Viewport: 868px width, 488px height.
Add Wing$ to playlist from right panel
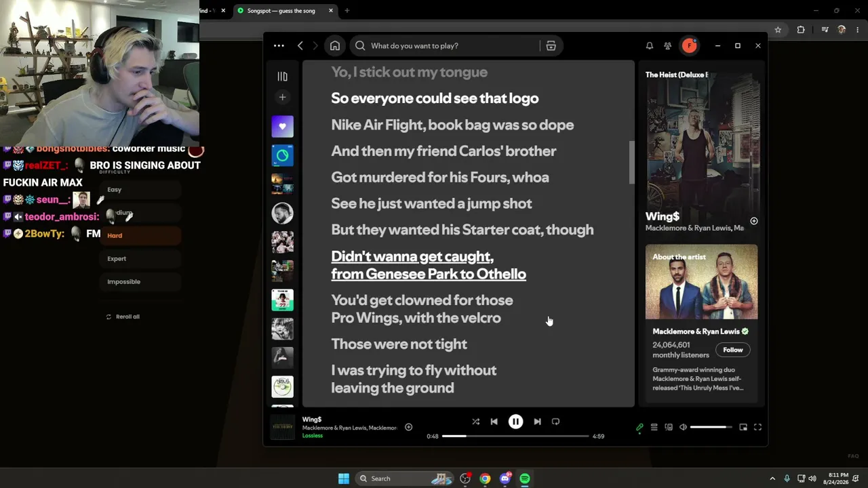point(753,221)
